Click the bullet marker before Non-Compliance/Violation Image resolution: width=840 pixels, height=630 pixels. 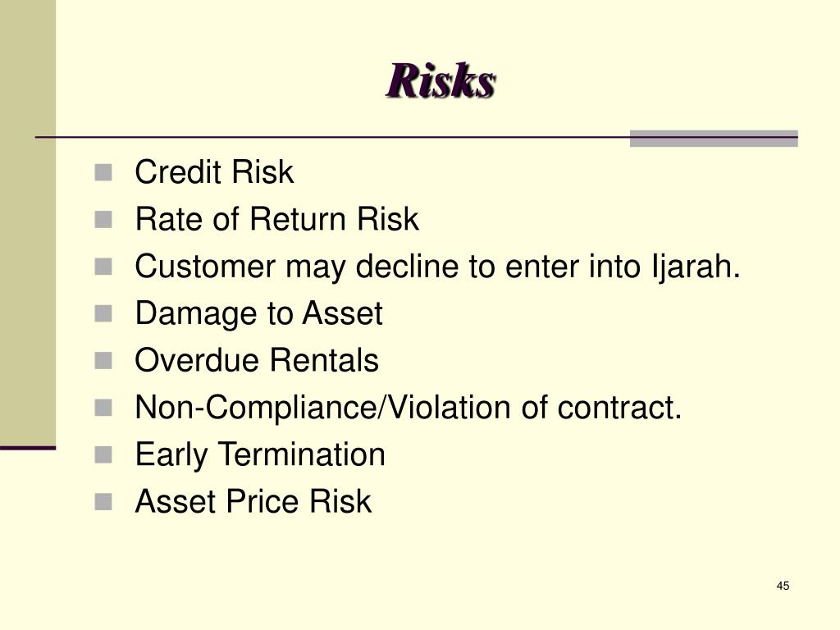click(103, 409)
